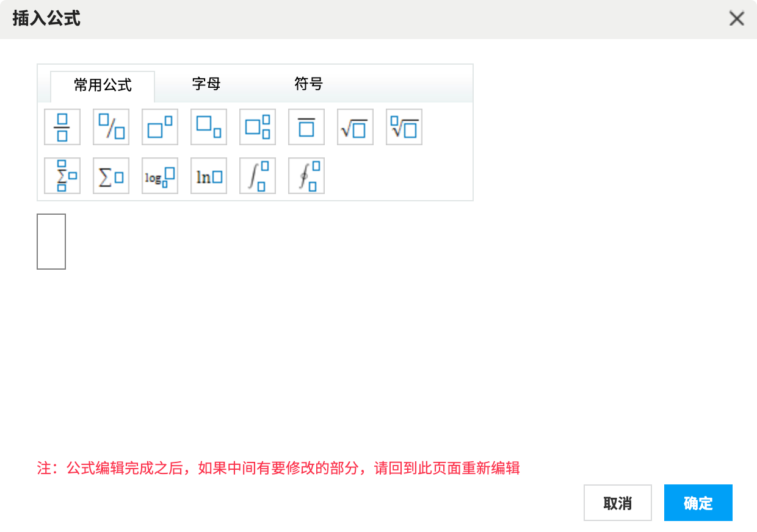
Task: Insert a superscript template
Action: 160,127
